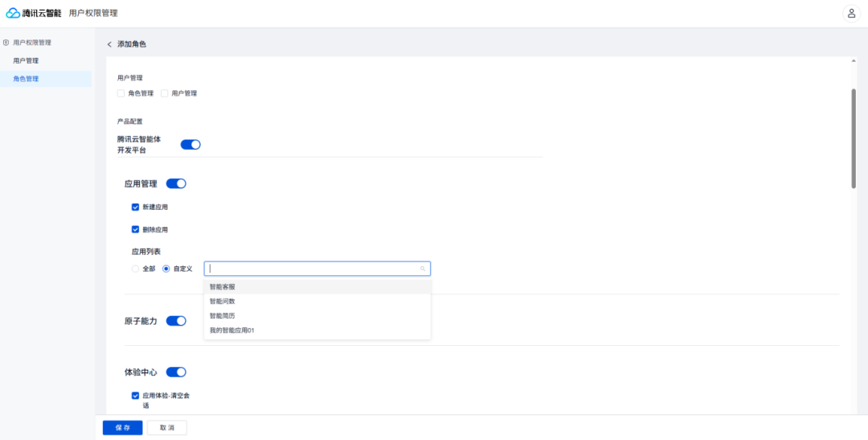
Task: Toggle the 腾讯云智能体开发平台 switch
Action: (x=190, y=145)
